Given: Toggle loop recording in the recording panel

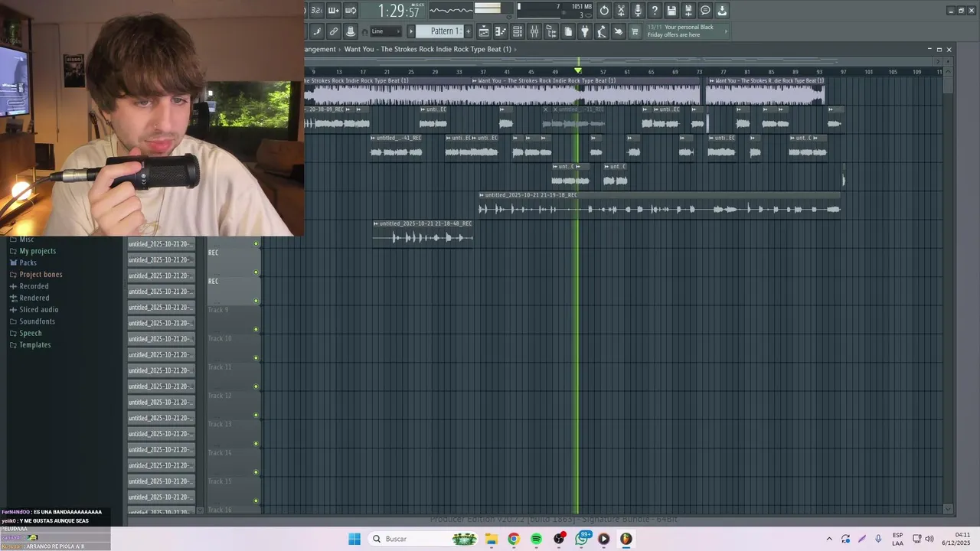Looking at the screenshot, I should point(350,11).
